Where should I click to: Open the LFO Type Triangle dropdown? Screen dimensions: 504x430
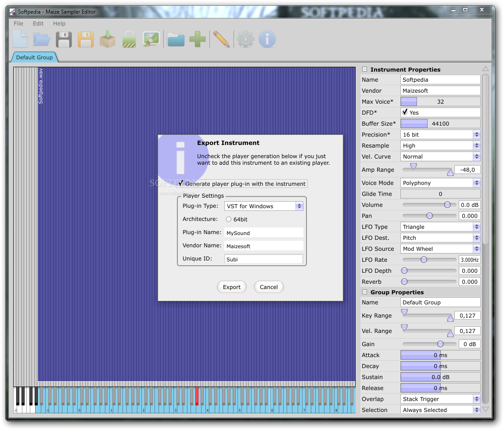point(440,227)
